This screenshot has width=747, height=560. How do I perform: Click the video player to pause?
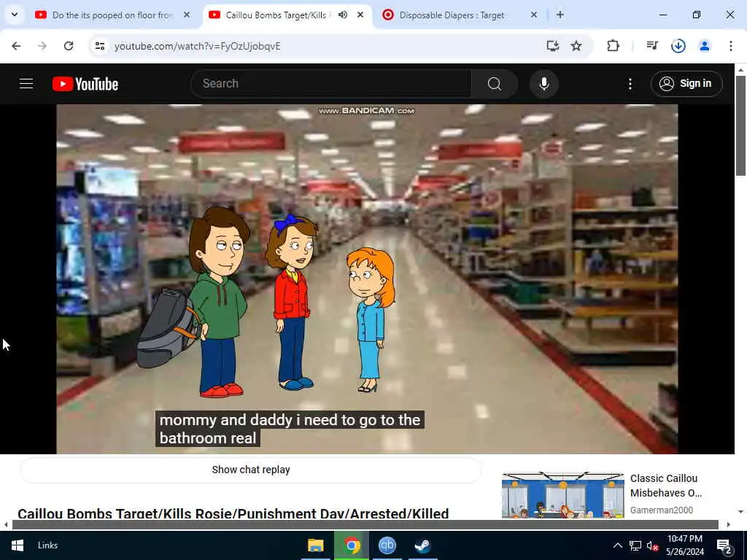[367, 279]
